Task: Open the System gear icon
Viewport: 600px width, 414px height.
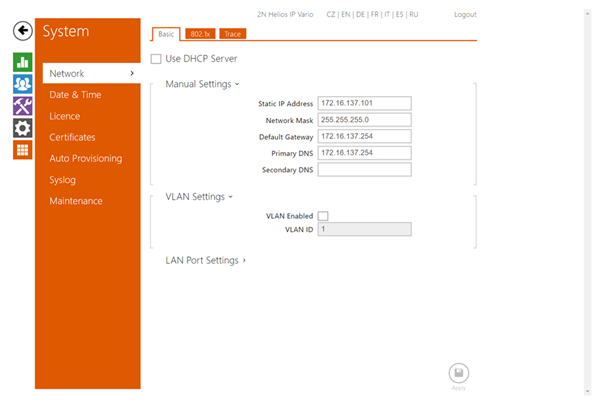Action: click(22, 128)
